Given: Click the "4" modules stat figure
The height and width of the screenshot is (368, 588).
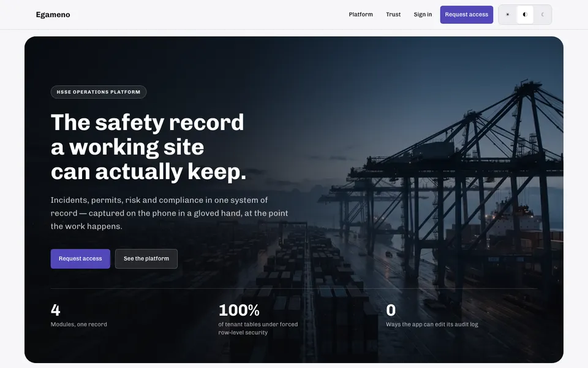Looking at the screenshot, I should (56, 310).
